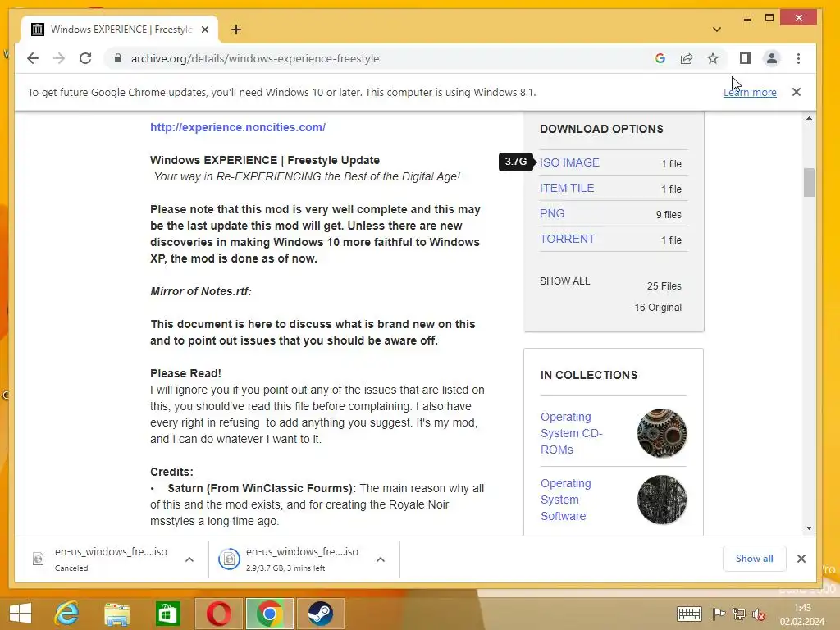840x630 pixels.
Task: Open Steam from the taskbar
Action: (x=321, y=614)
